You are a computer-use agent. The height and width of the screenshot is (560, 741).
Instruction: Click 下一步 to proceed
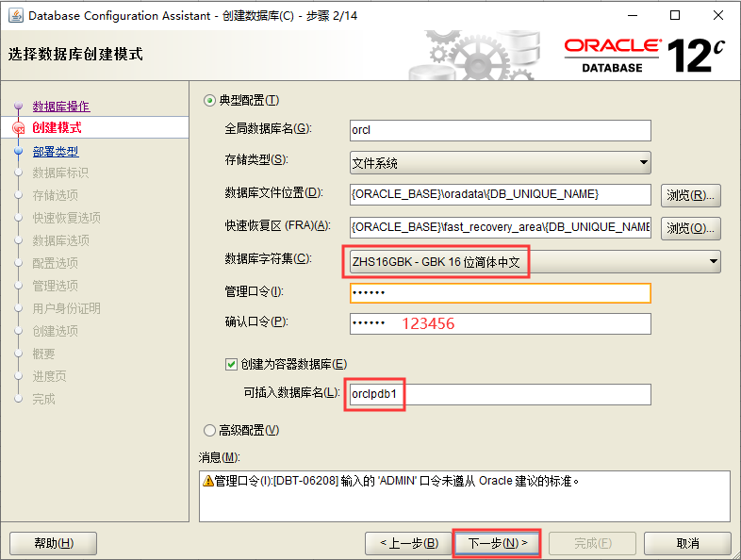497,543
